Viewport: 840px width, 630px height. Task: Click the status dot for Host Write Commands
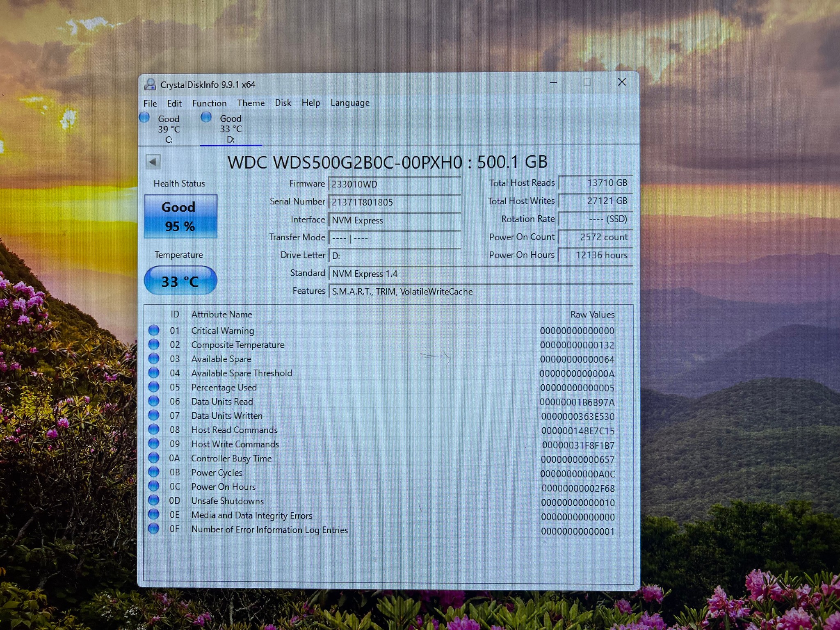pos(154,444)
